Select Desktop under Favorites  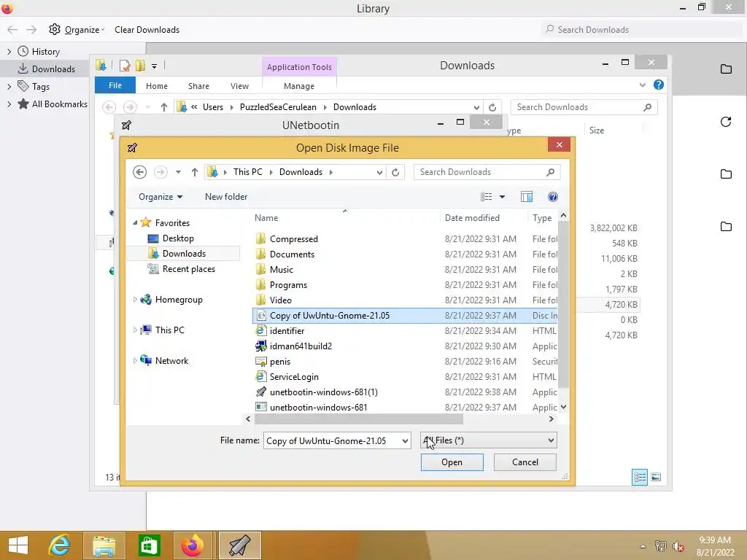tap(178, 238)
